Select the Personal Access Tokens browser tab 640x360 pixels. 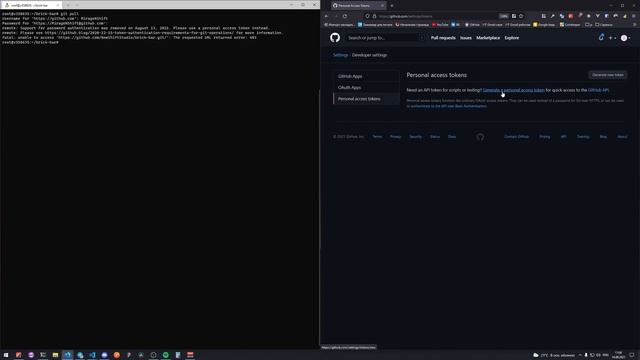click(x=357, y=6)
